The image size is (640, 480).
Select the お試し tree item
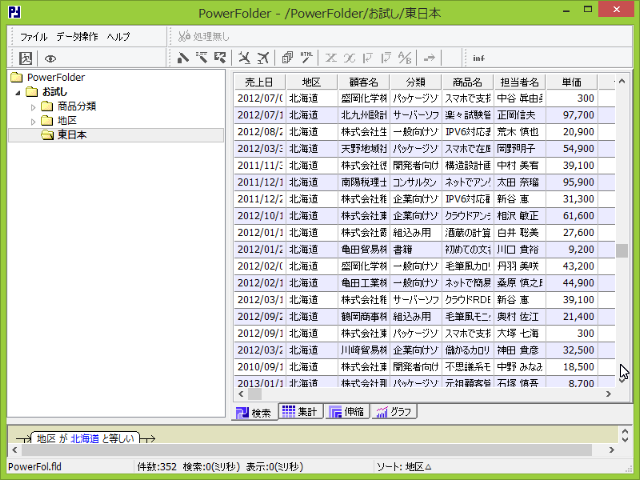[55, 92]
